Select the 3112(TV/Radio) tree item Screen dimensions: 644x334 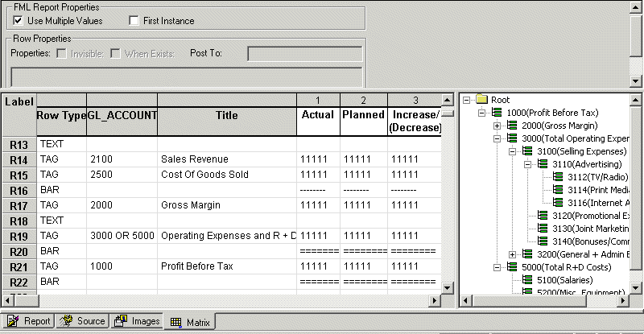[597, 177]
